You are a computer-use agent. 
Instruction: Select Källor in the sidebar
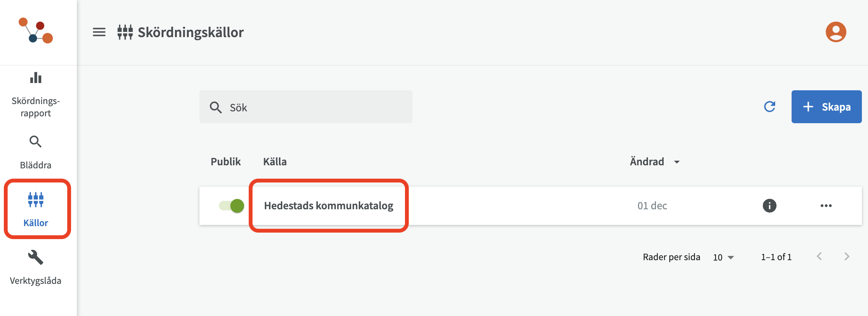pos(36,209)
